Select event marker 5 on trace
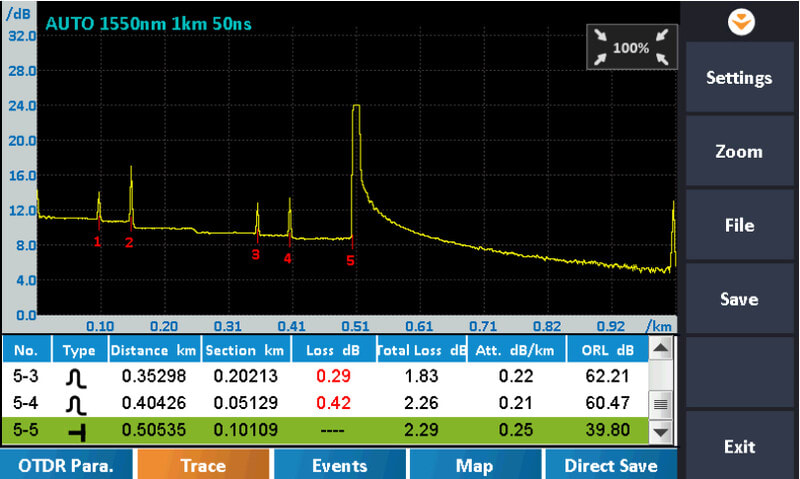800x479 pixels. (x=350, y=260)
